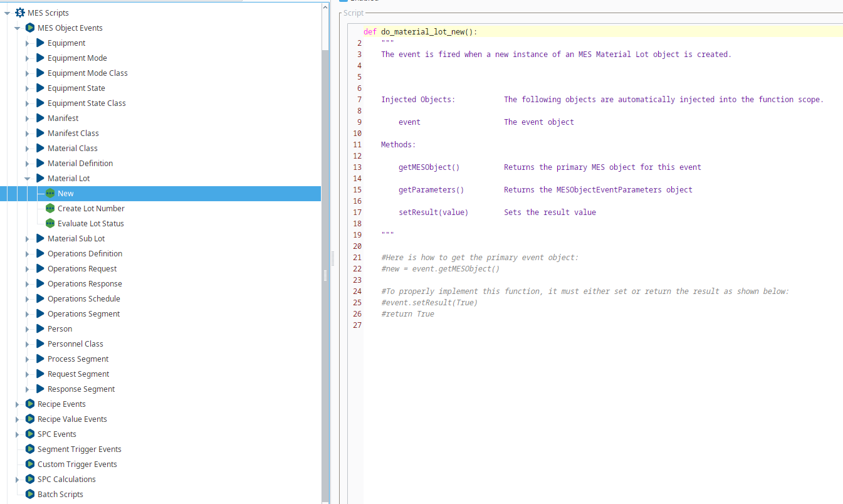Select the Custom Trigger Events item
Image resolution: width=843 pixels, height=504 pixels.
[77, 464]
